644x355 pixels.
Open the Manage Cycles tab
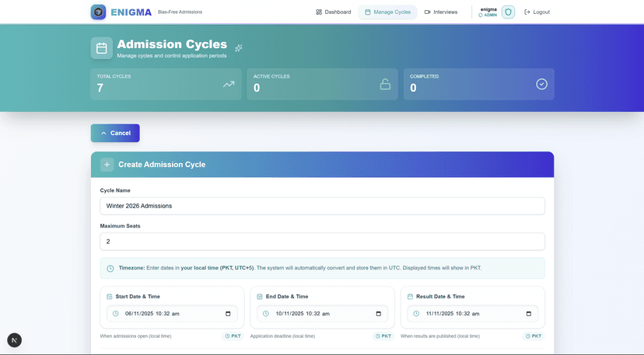tap(387, 12)
